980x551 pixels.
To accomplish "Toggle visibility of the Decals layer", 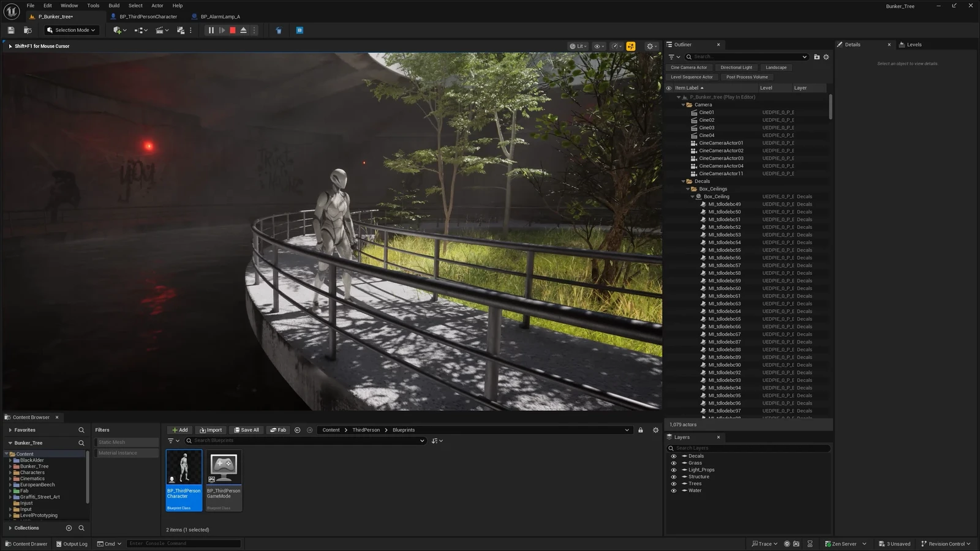I will coord(674,456).
